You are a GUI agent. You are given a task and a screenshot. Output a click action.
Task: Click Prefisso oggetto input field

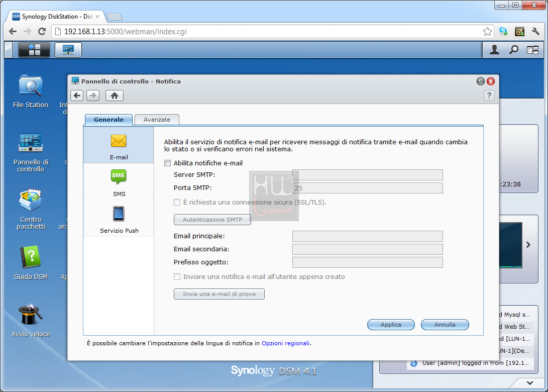(x=368, y=262)
